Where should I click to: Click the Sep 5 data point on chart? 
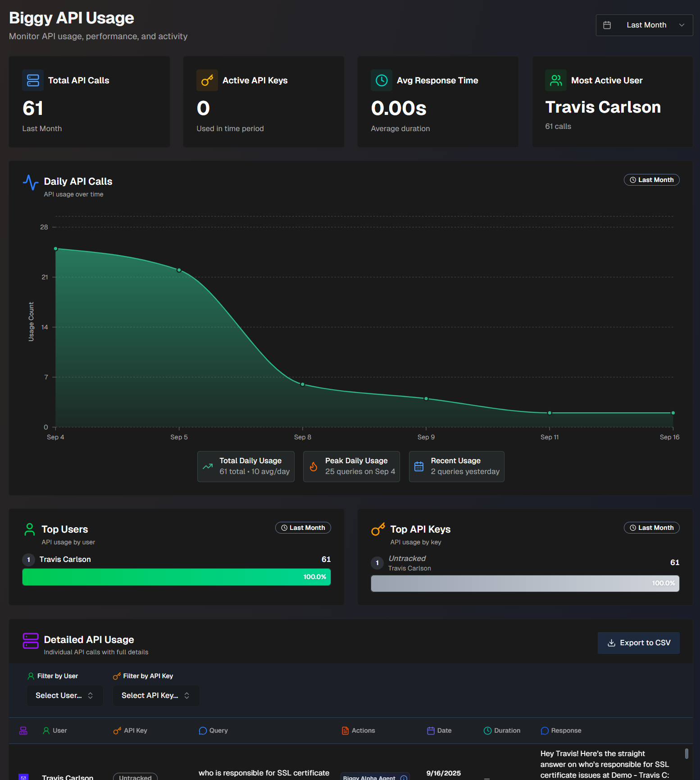pos(179,270)
